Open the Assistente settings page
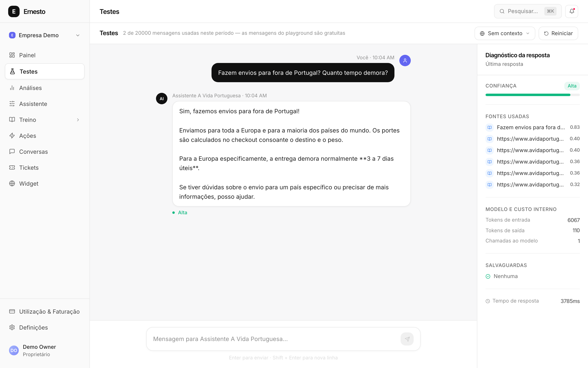The image size is (588, 368). 45,104
